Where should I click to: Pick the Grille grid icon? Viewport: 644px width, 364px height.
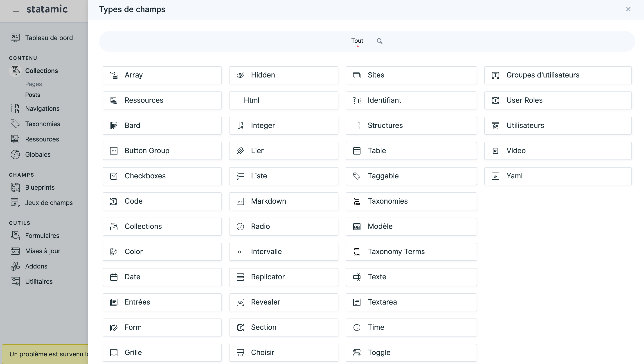114,353
